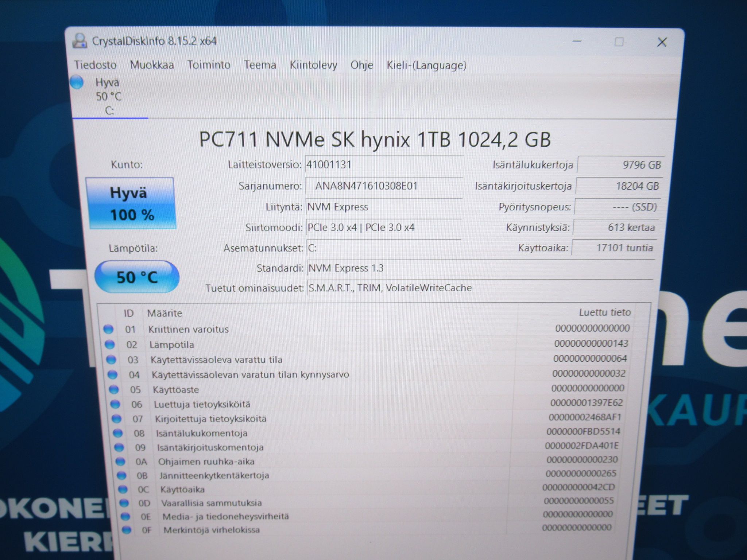Select the Ohjaimen ruuhka-aika attribute name

coord(206,462)
